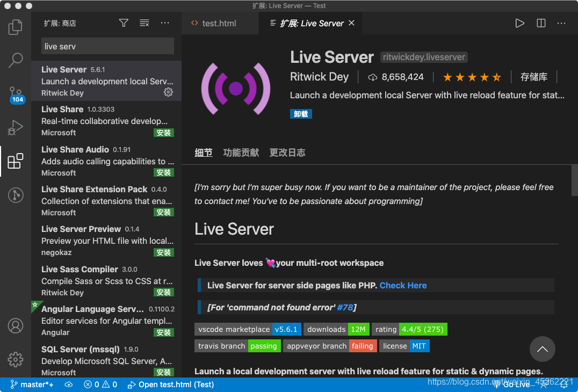
Task: Click the publish to cloud status icon
Action: tap(69, 384)
